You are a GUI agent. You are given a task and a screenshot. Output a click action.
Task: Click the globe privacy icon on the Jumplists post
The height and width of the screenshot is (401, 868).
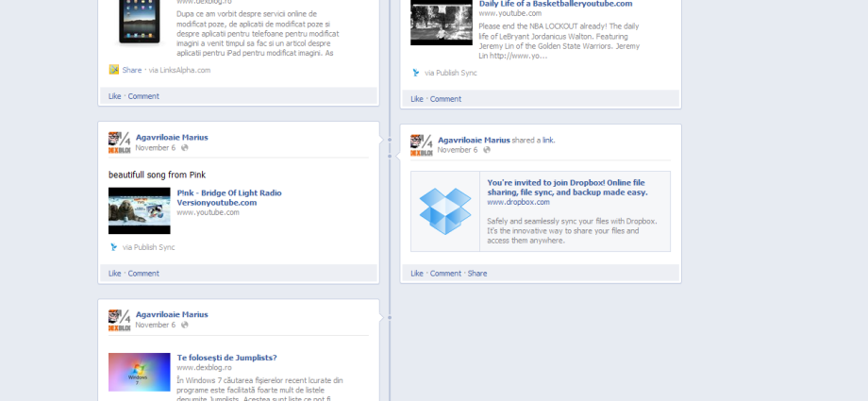pos(185,326)
